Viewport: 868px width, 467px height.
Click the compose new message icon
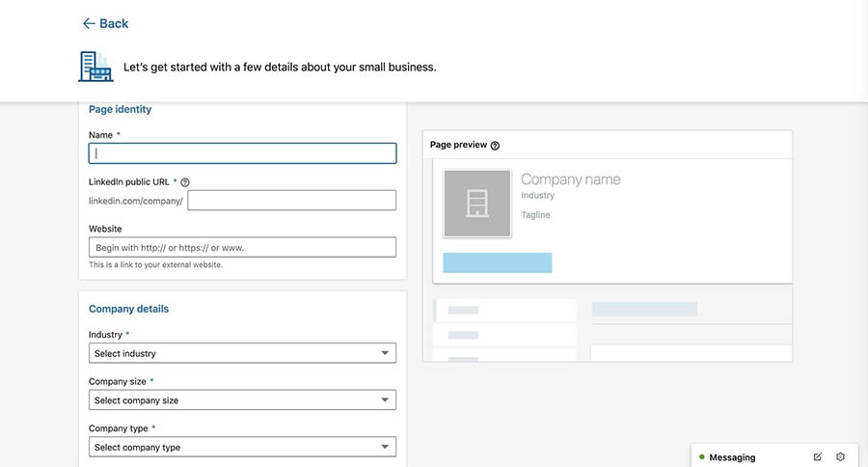coord(818,456)
